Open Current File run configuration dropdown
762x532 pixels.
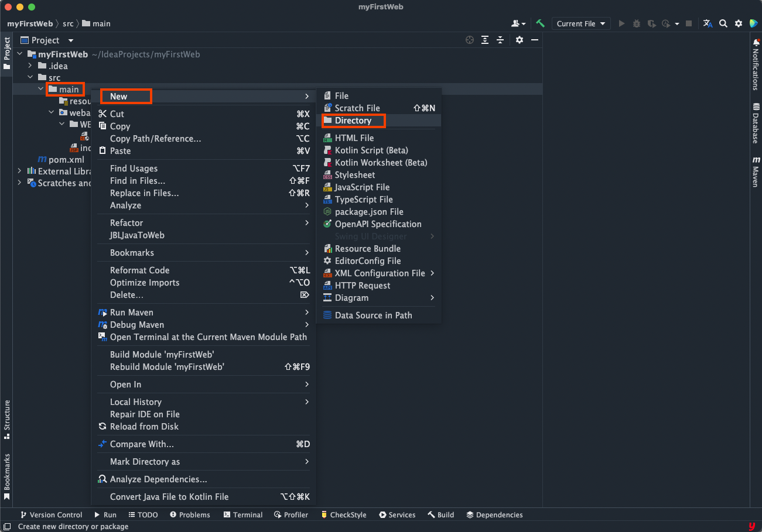point(581,23)
